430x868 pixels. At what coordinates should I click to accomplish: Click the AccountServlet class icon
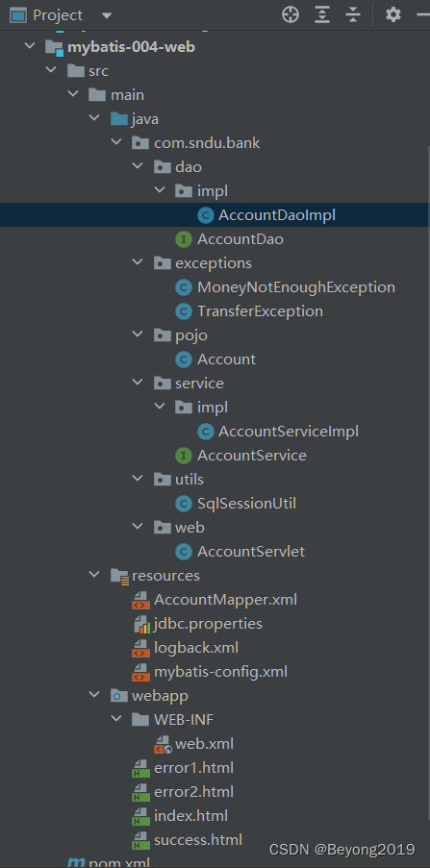tap(184, 552)
